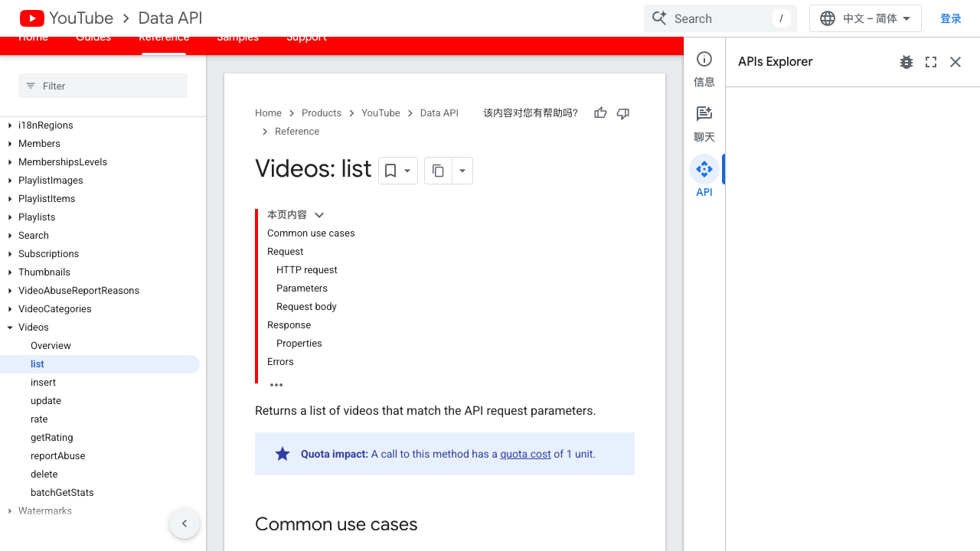Select the delete item under Videos
This screenshot has height=551, width=980.
tap(44, 474)
